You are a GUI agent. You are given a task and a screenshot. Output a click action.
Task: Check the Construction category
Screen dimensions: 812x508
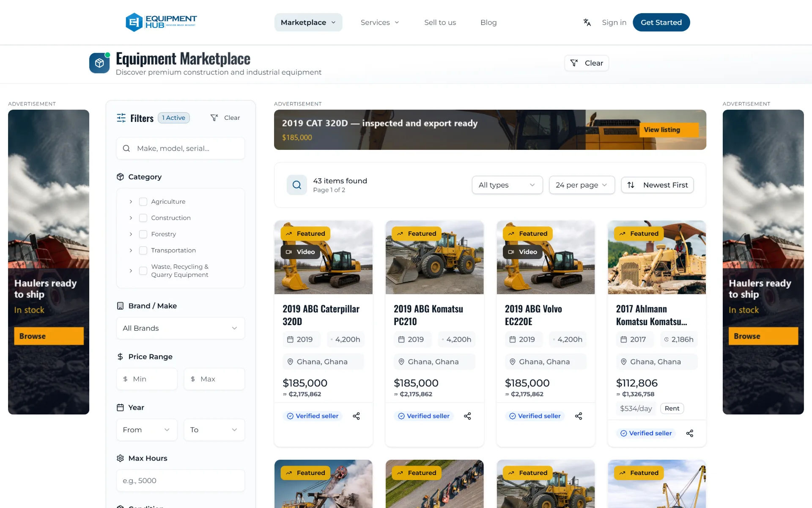click(x=143, y=218)
